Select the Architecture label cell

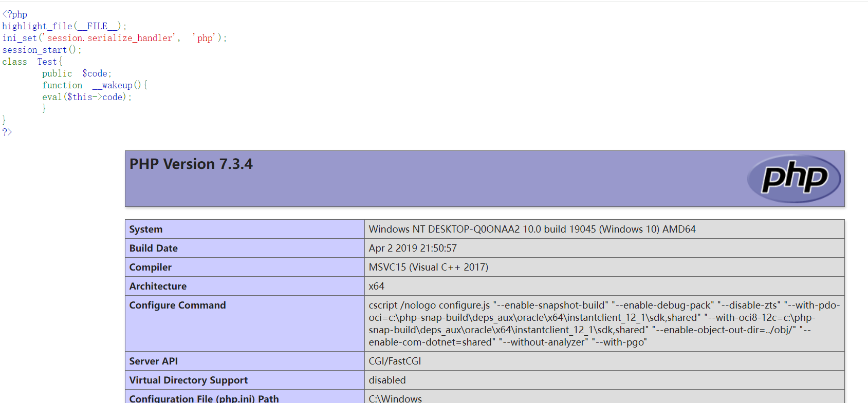[158, 286]
